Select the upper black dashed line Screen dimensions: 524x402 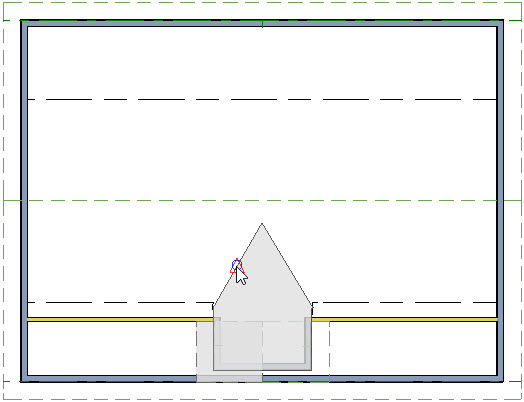(262, 99)
